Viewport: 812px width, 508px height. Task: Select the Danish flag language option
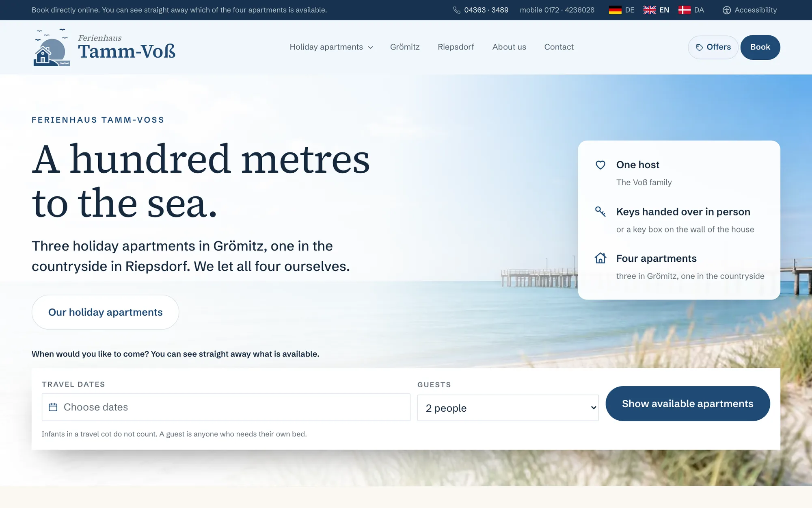point(685,10)
